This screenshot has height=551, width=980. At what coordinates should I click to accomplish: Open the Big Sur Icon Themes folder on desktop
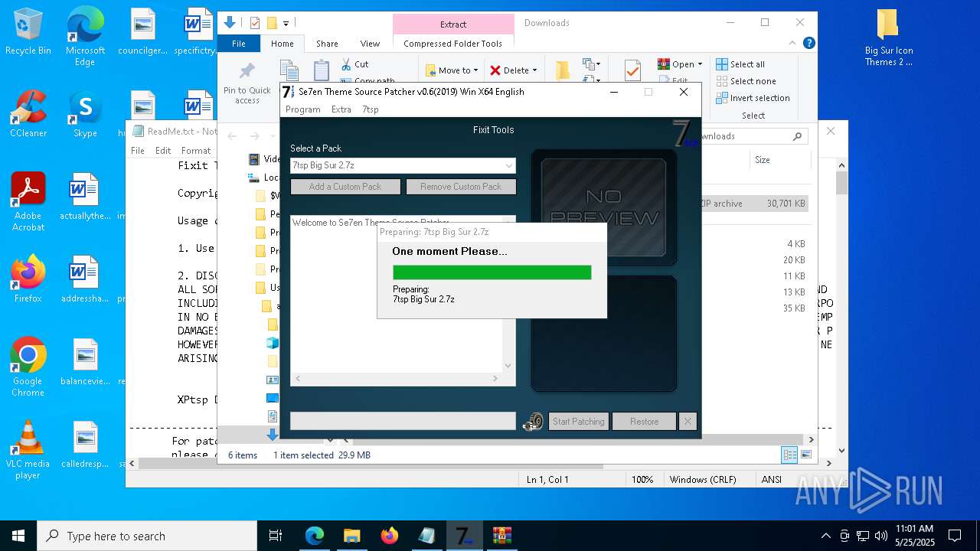[x=888, y=38]
